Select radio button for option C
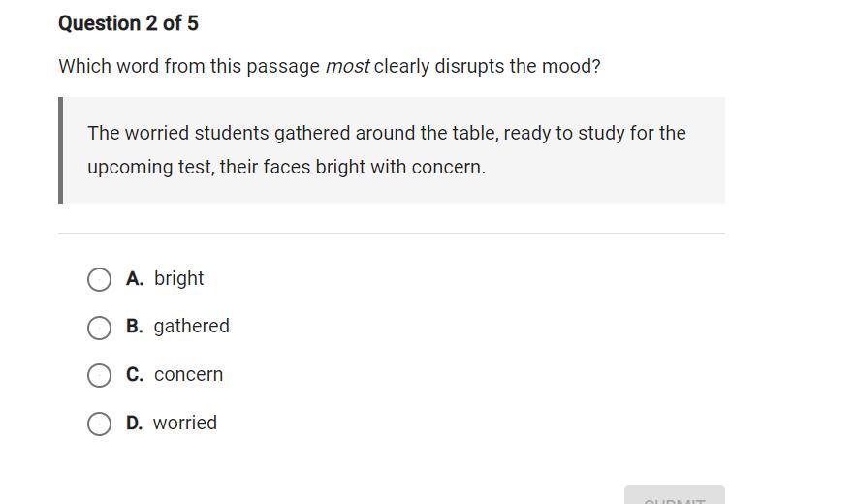This screenshot has height=504, width=857. (99, 375)
